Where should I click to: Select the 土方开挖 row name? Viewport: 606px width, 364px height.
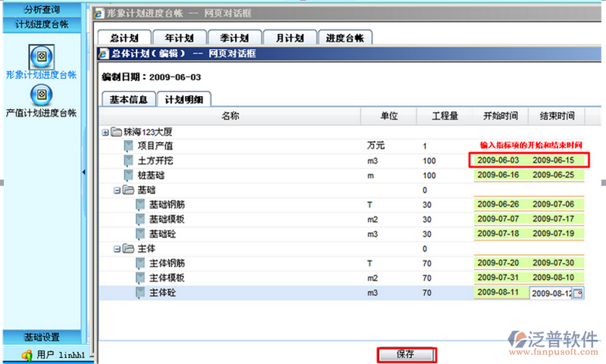[155, 160]
